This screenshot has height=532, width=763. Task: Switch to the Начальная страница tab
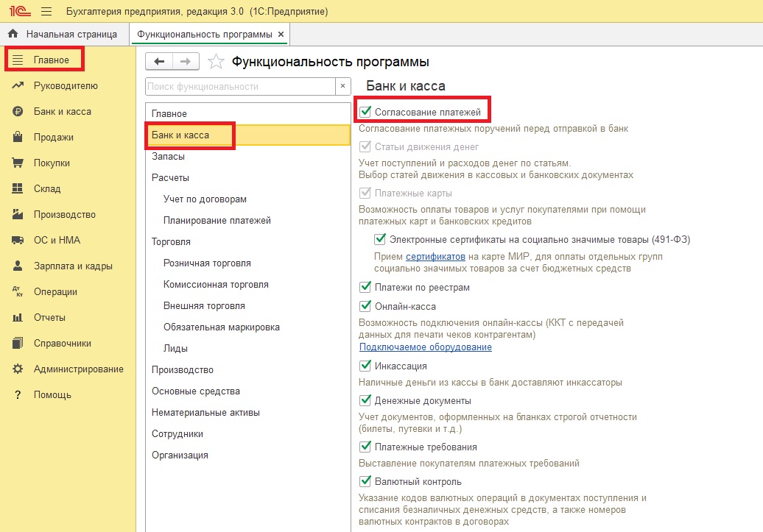tap(63, 34)
